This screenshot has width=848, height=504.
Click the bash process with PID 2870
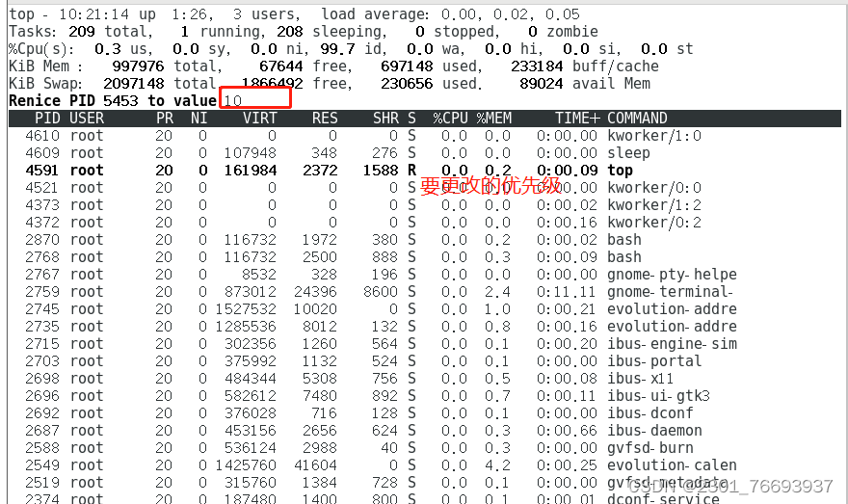624,240
